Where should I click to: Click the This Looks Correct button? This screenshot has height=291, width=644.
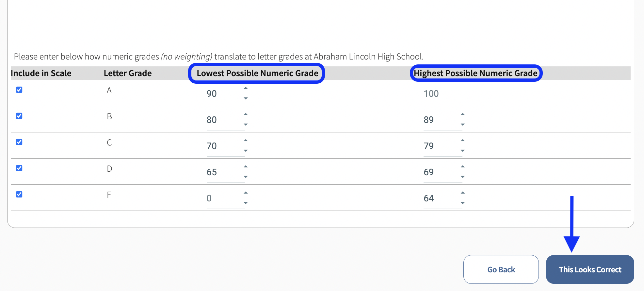(x=590, y=269)
